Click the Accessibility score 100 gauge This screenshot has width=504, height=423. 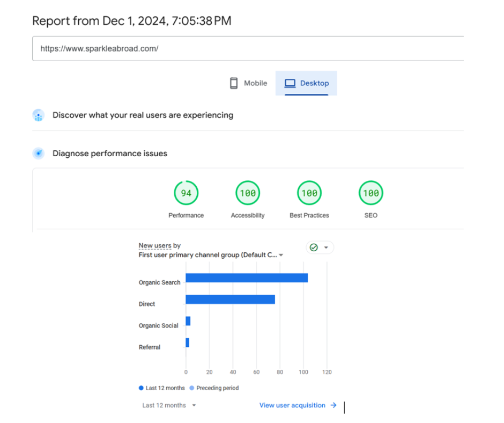coord(248,193)
